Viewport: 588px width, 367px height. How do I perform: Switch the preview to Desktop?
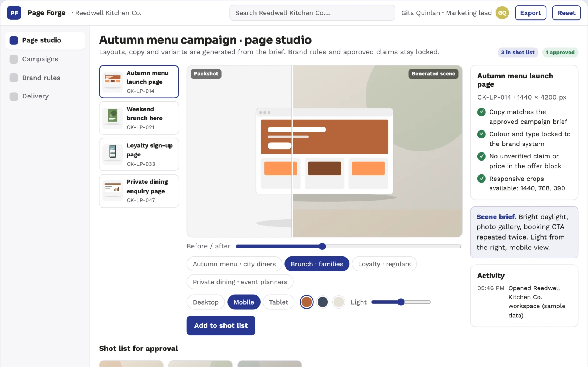tap(205, 302)
